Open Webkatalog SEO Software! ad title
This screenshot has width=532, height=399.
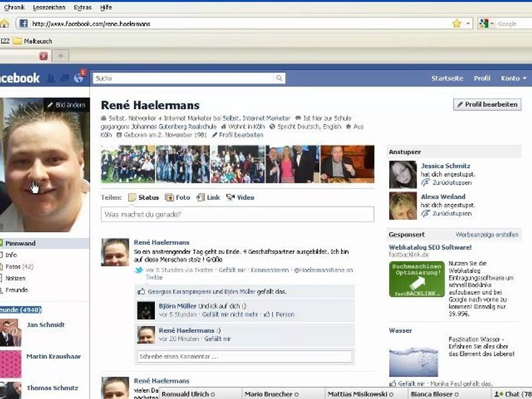pyautogui.click(x=430, y=247)
